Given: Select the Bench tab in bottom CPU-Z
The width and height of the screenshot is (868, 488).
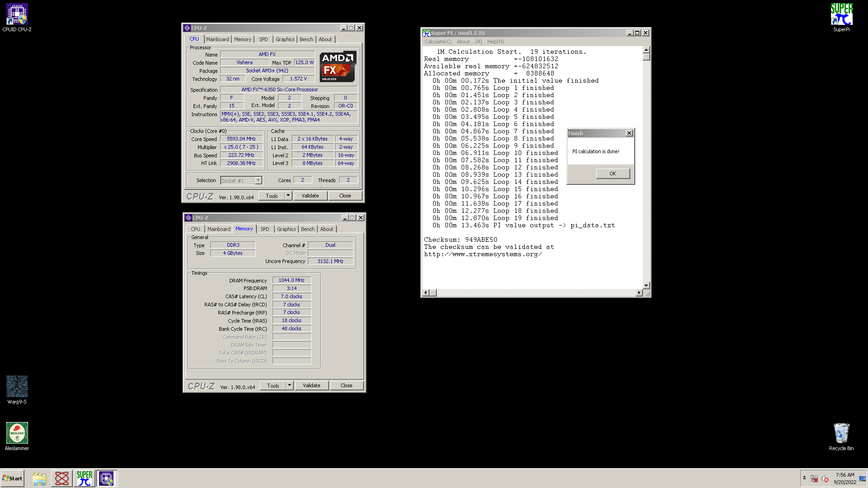Looking at the screenshot, I should tap(308, 229).
